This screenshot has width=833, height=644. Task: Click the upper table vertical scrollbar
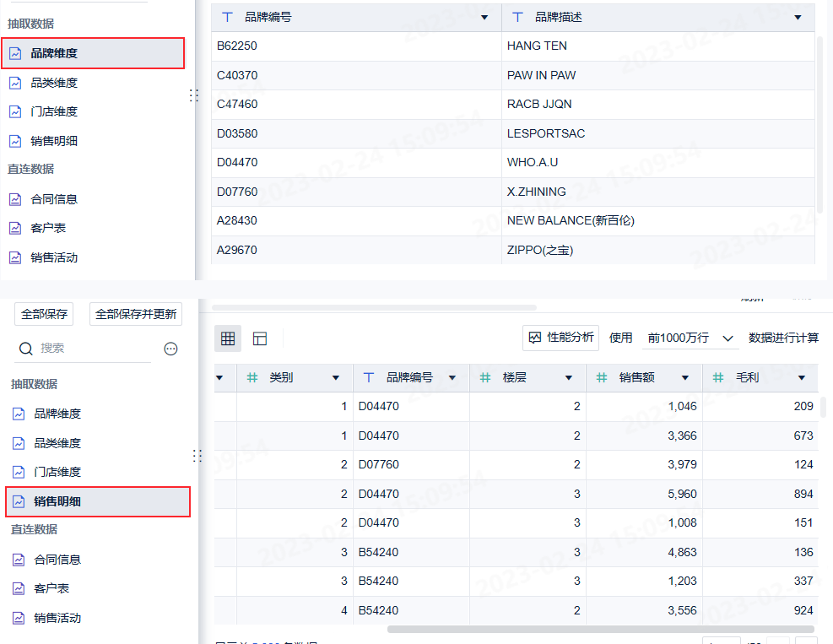point(819,125)
